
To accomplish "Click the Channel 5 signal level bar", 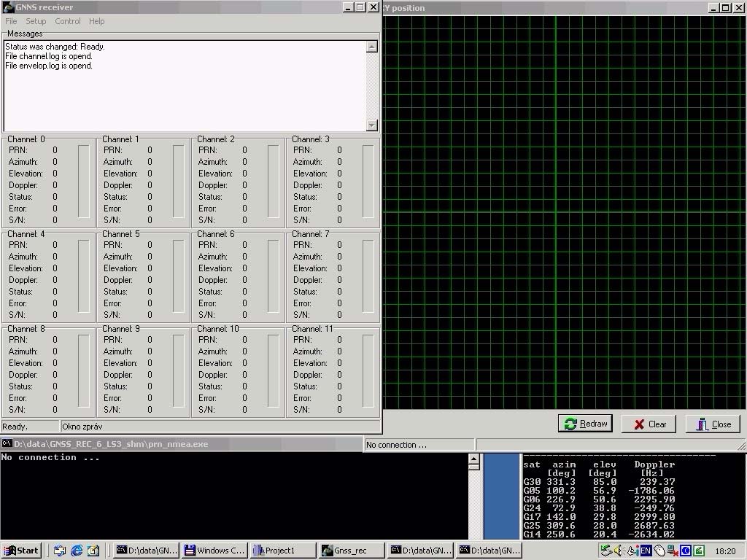I will click(x=178, y=276).
